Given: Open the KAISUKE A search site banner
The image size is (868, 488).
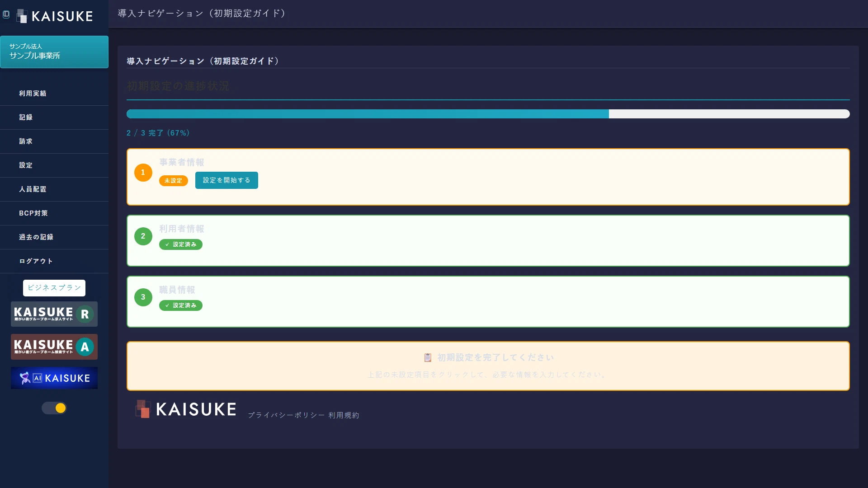Looking at the screenshot, I should (54, 347).
